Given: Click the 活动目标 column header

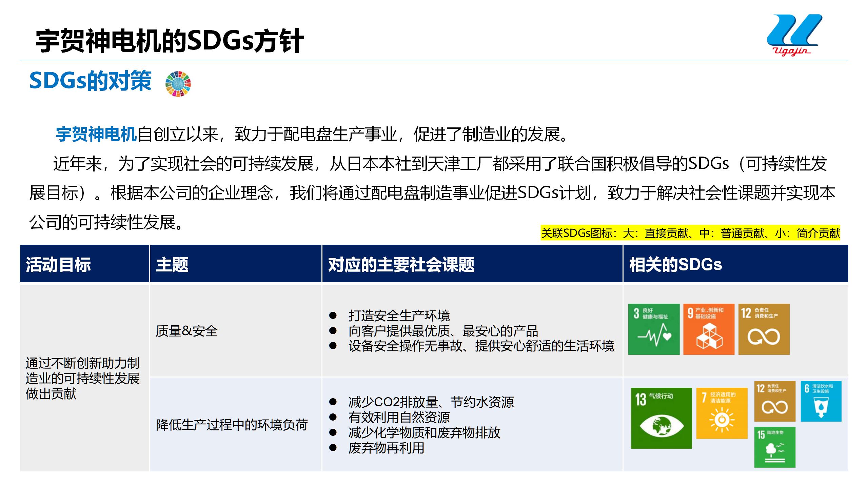Looking at the screenshot, I should (58, 265).
